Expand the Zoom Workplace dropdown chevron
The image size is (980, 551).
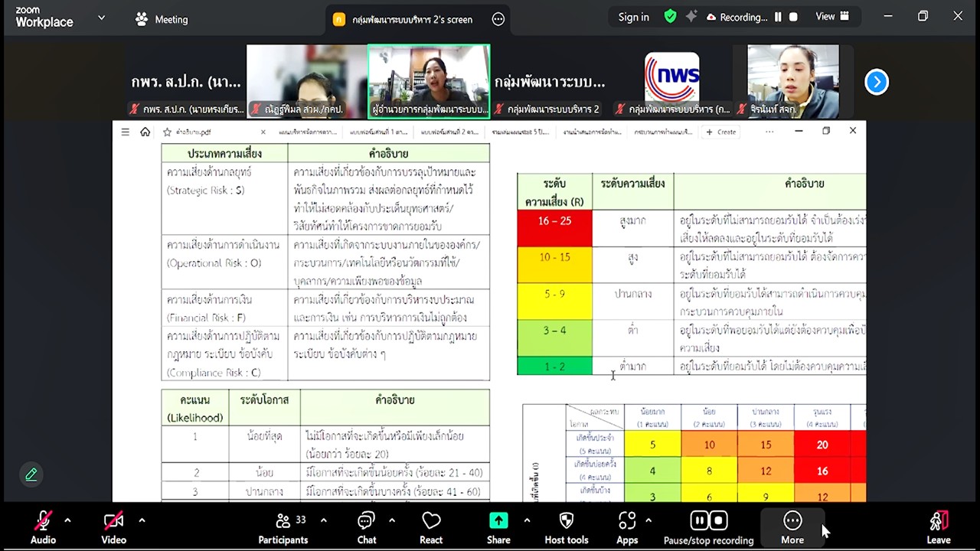[x=101, y=18]
